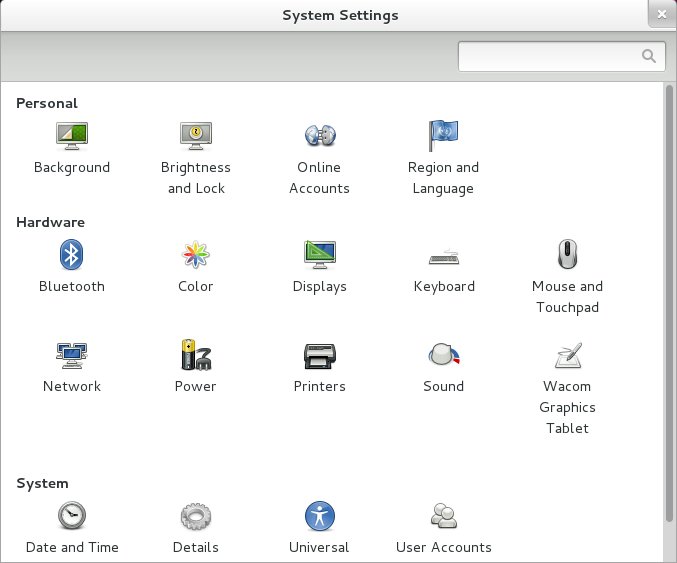Click the 'Bluetooth' label text
The width and height of the screenshot is (677, 563).
point(72,286)
